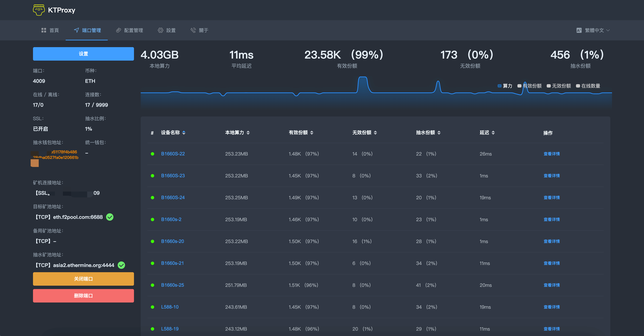This screenshot has width=644, height=336.
Task: Click green check beside eth.f2pool.com:6688
Action: [x=110, y=217]
